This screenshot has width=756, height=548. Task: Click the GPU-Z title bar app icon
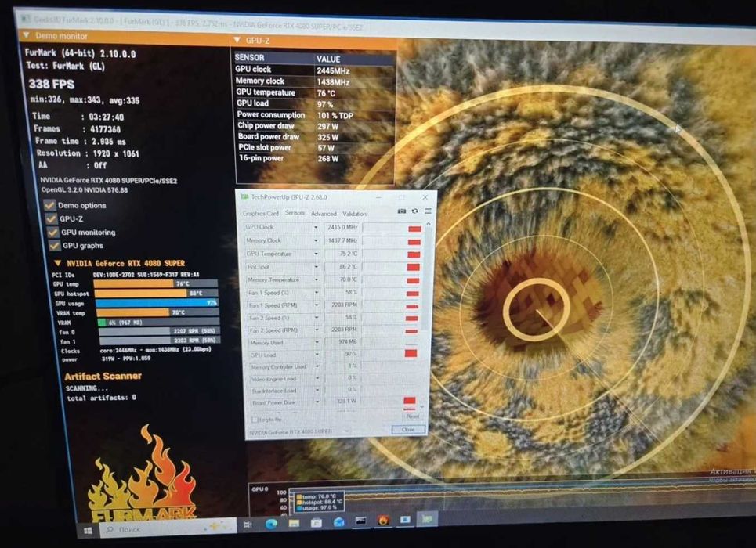click(x=244, y=196)
